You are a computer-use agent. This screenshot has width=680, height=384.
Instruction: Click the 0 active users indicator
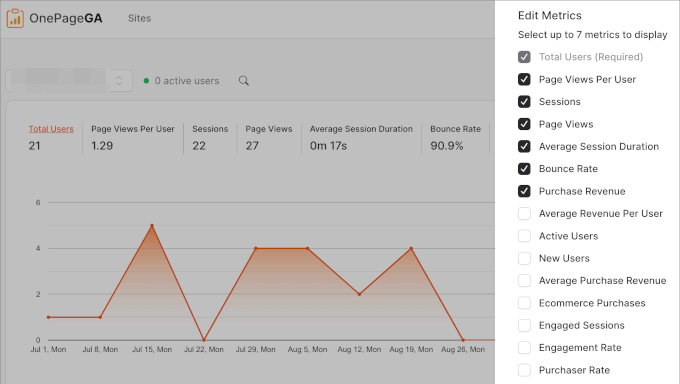point(182,81)
